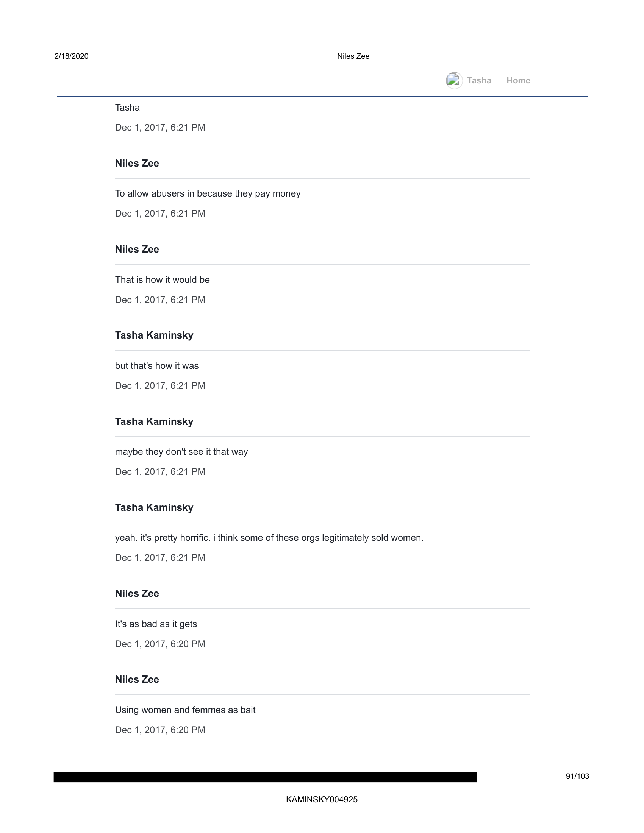Click the "Tasha" message text below the header line

(127, 108)
